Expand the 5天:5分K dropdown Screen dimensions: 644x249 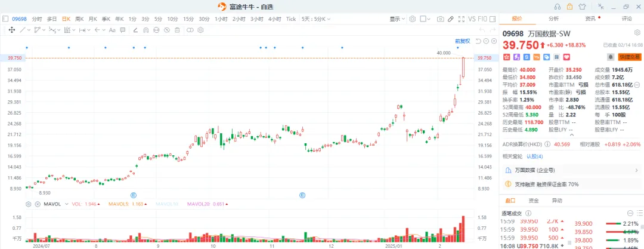pos(316,19)
